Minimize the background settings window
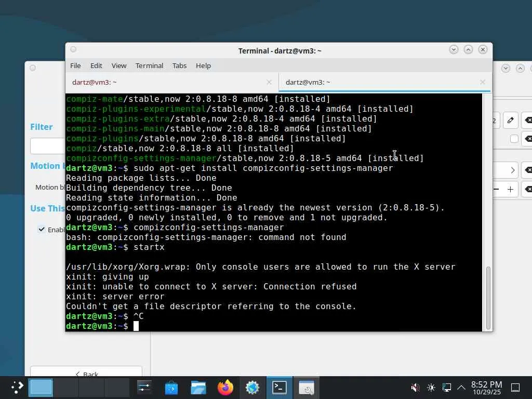This screenshot has width=532, height=399. click(x=506, y=68)
